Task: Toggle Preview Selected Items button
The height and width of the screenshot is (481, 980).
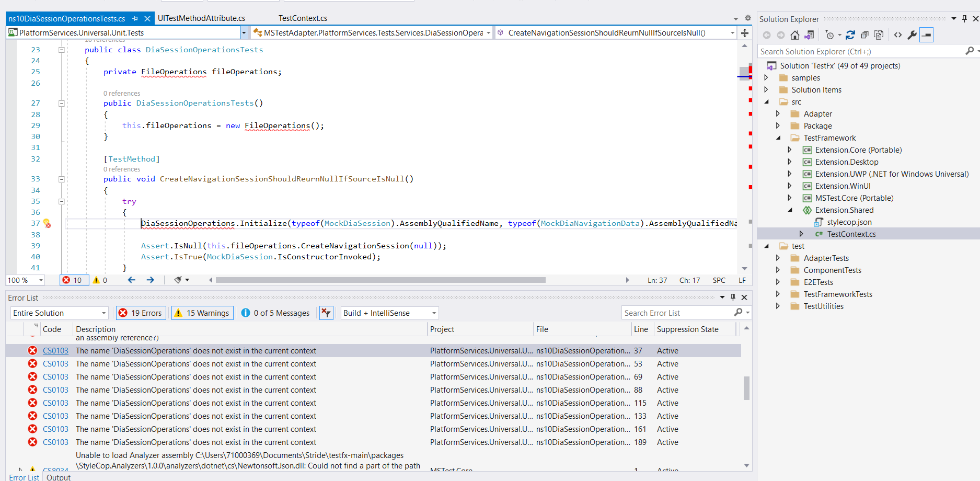Action: tap(926, 35)
